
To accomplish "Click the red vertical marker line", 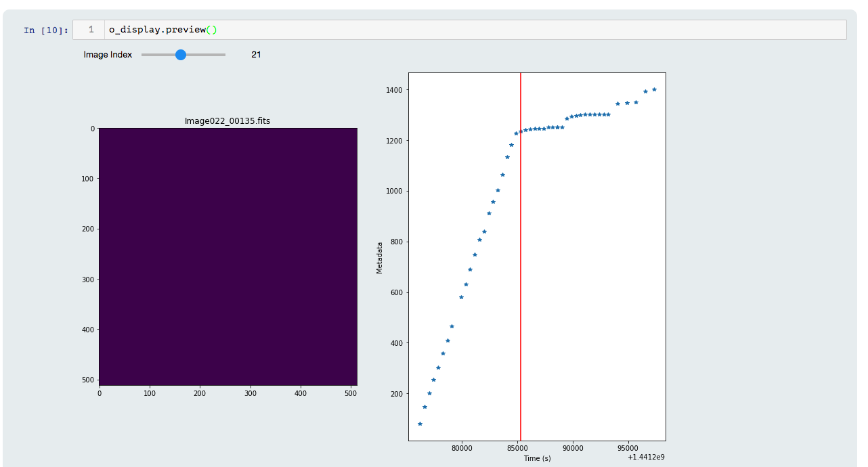I will 521,271.
